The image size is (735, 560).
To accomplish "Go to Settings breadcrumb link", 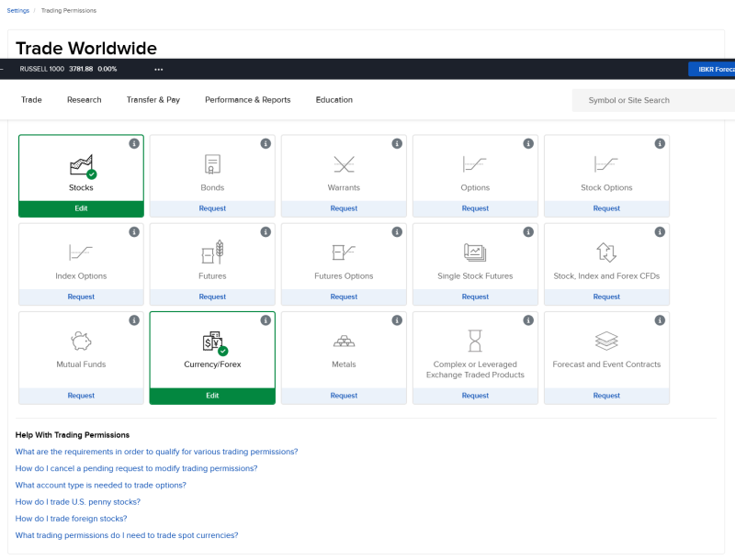I will click(x=17, y=10).
